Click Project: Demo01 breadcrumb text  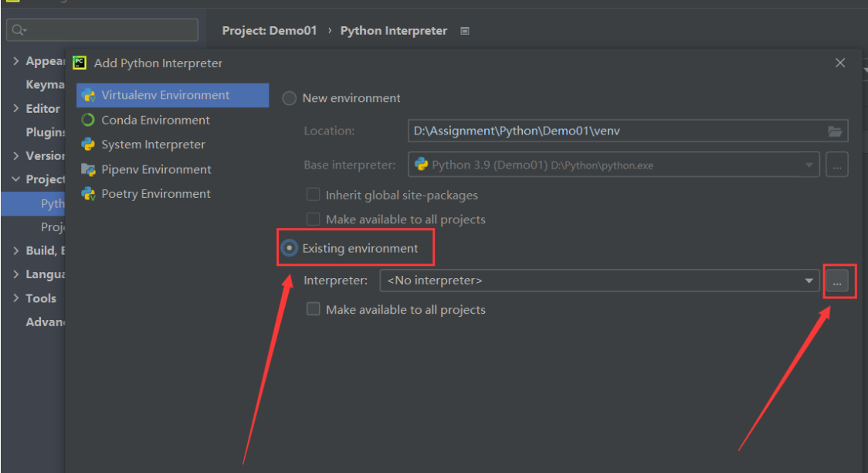click(x=270, y=31)
